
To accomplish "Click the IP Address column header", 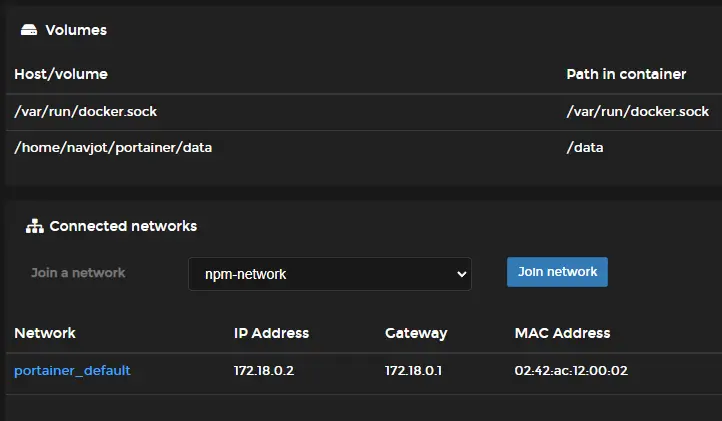I will coord(271,333).
